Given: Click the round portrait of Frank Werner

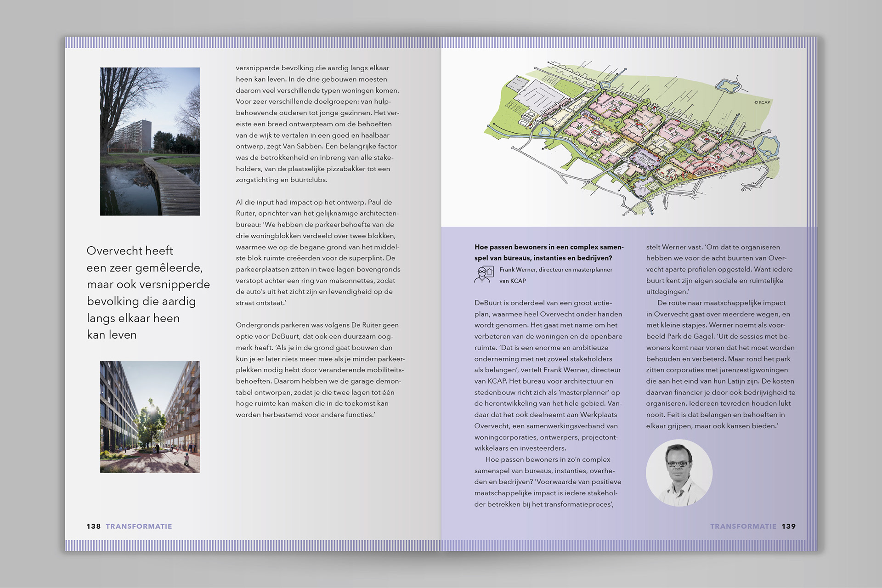Looking at the screenshot, I should click(679, 473).
